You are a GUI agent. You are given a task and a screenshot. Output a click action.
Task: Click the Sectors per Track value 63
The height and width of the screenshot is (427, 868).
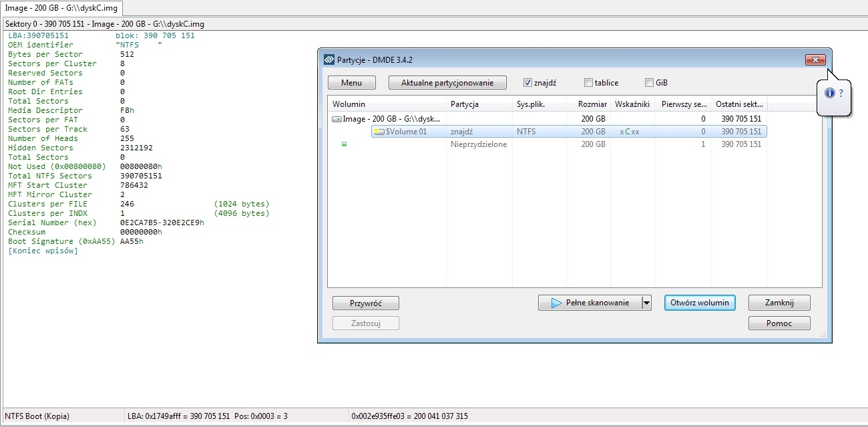pos(125,129)
